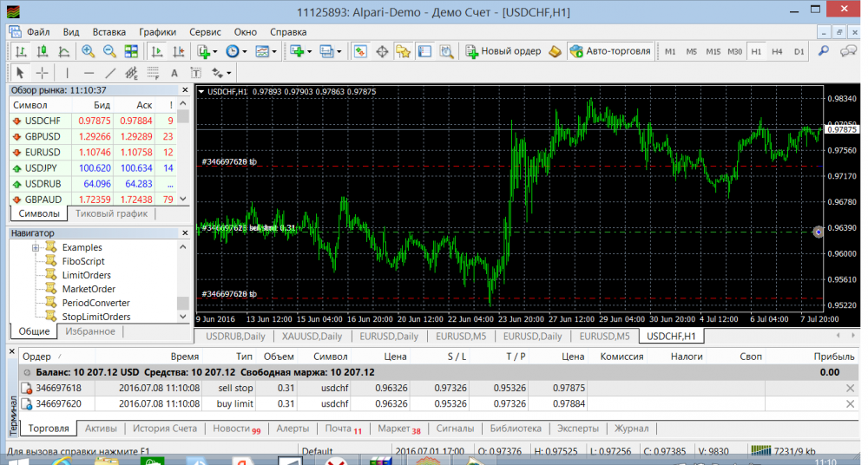Select USDJPY row in Market Watch

coord(93,168)
